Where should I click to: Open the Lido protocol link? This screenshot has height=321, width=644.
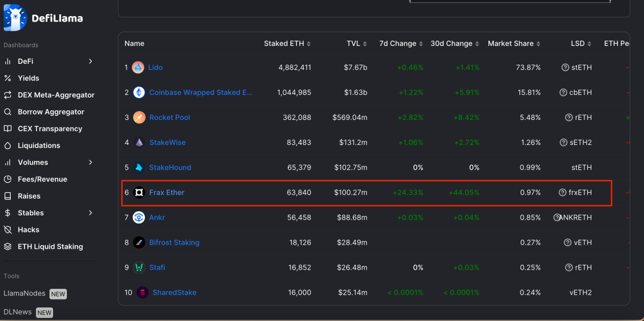[x=155, y=67]
